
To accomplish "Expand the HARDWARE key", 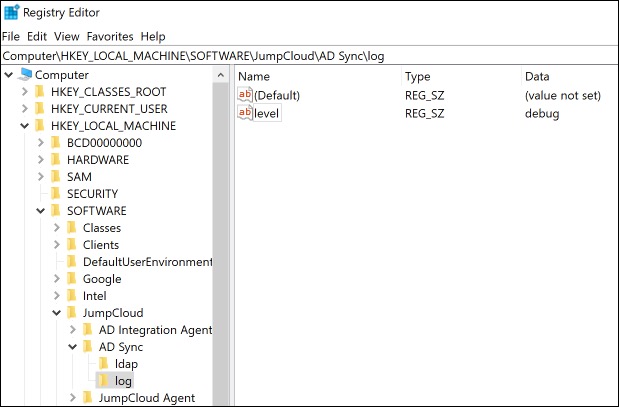I will point(41,159).
